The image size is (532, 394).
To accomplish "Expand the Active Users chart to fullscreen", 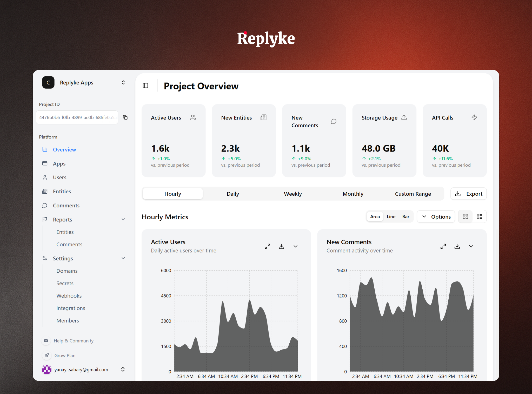I will click(268, 246).
